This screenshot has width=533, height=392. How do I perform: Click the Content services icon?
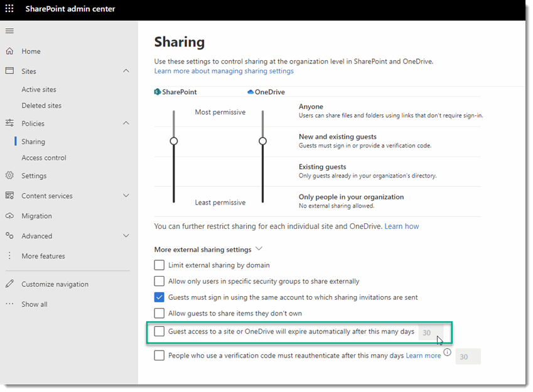[x=9, y=196]
